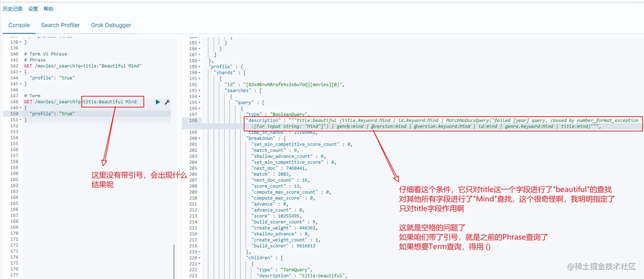Collapse the object at output line 221
Screen dimensions: 644x279
click(200, 264)
